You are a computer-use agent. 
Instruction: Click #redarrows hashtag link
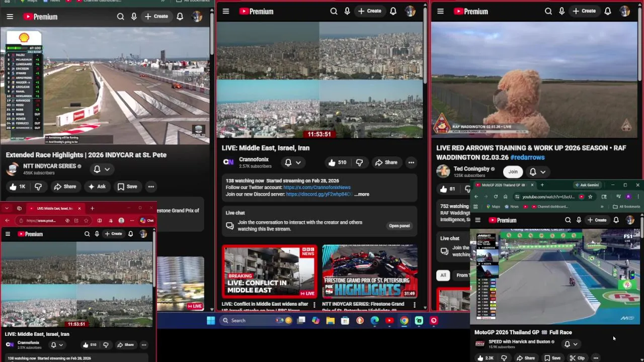(x=527, y=157)
